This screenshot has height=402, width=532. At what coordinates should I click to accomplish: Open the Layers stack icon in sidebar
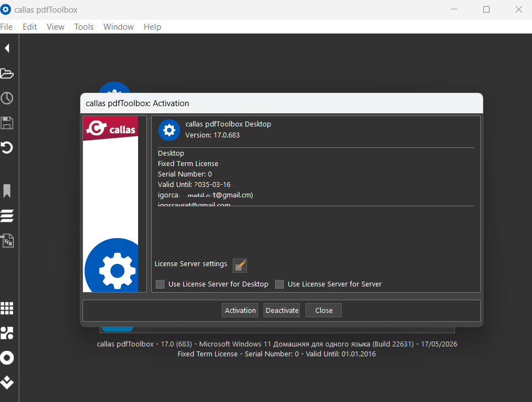(x=7, y=216)
